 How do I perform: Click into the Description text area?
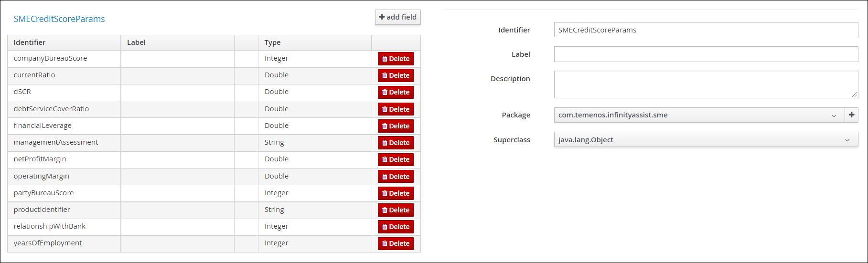tap(706, 84)
